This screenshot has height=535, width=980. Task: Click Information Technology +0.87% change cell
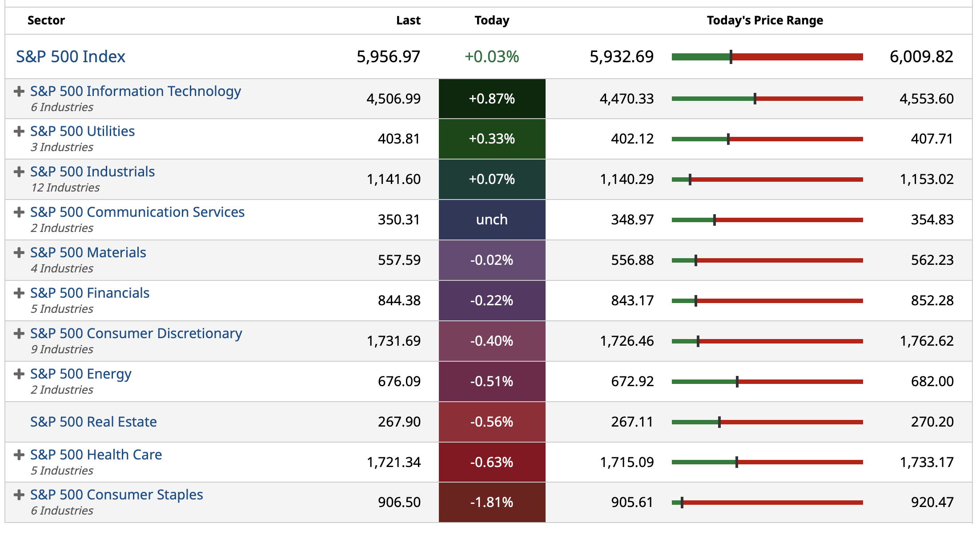pyautogui.click(x=492, y=99)
